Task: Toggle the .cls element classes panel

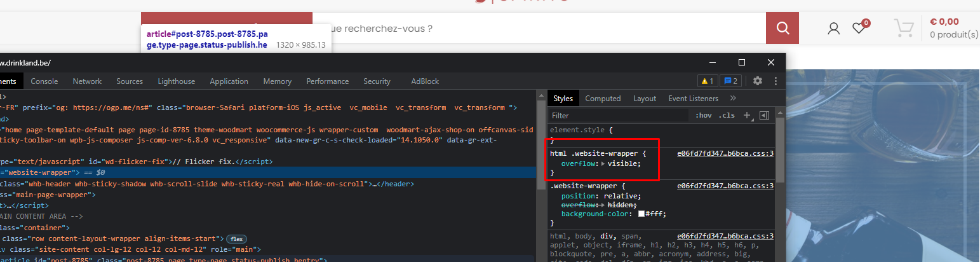Action: [727, 116]
